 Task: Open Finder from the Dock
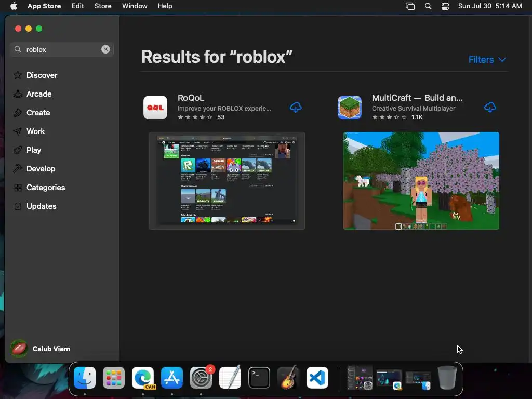(x=85, y=378)
